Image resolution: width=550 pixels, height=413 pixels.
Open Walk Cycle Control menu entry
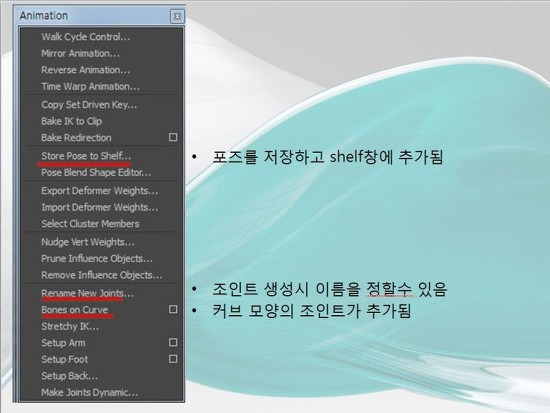(x=86, y=37)
